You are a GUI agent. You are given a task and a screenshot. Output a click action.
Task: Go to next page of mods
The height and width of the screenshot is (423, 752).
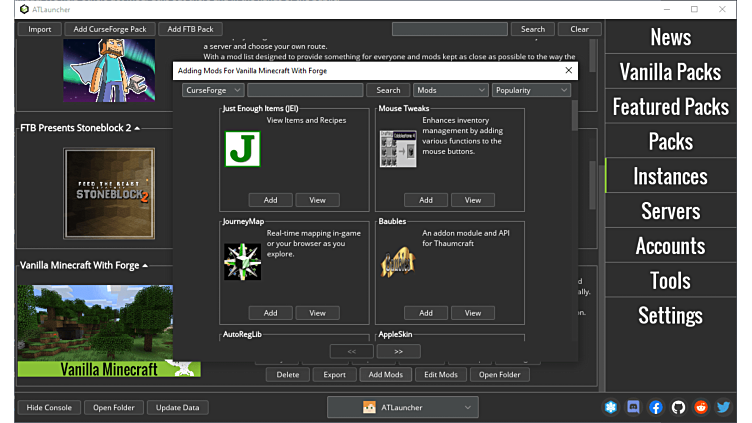coord(399,351)
